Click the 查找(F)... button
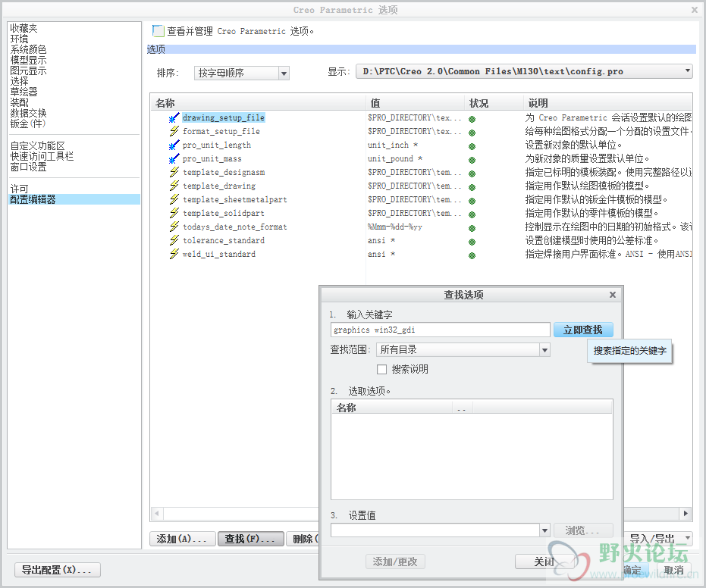Image resolution: width=706 pixels, height=588 pixels. point(251,539)
